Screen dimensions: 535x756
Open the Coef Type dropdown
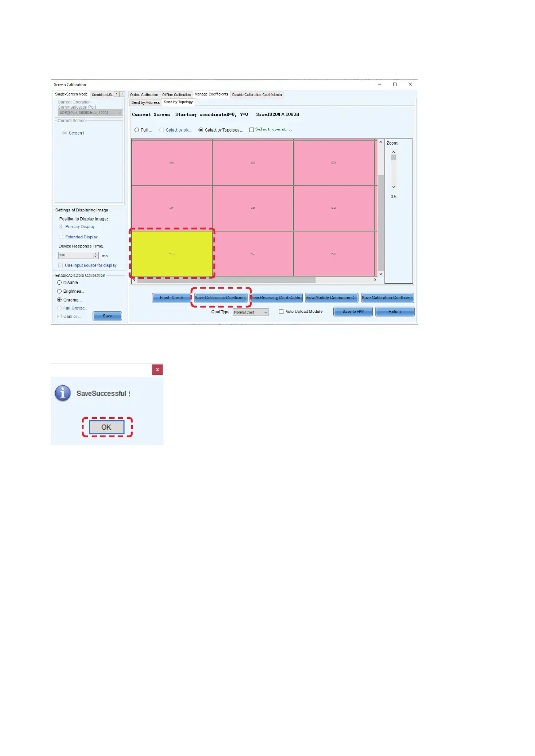pos(251,312)
